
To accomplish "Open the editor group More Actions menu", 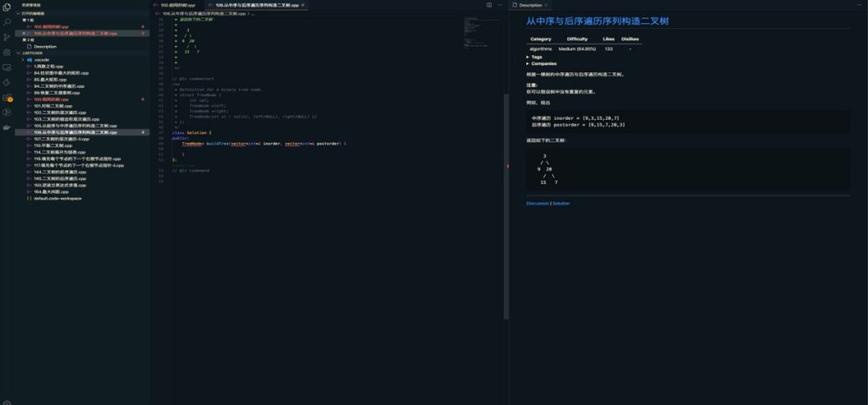I will pos(500,5).
